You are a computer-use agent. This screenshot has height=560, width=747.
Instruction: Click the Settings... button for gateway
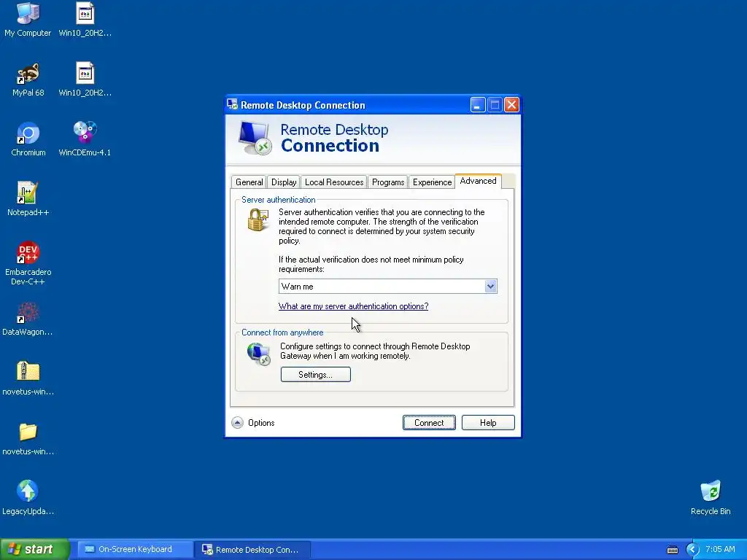(315, 375)
